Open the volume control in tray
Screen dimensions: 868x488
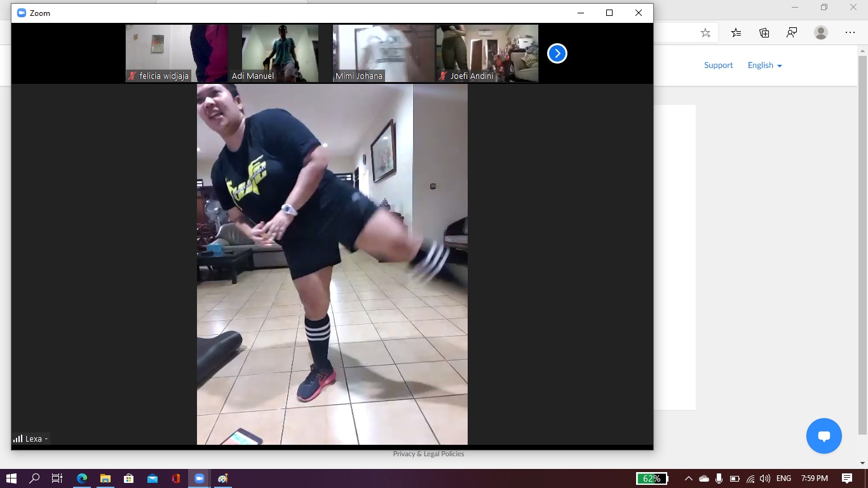coord(765,478)
